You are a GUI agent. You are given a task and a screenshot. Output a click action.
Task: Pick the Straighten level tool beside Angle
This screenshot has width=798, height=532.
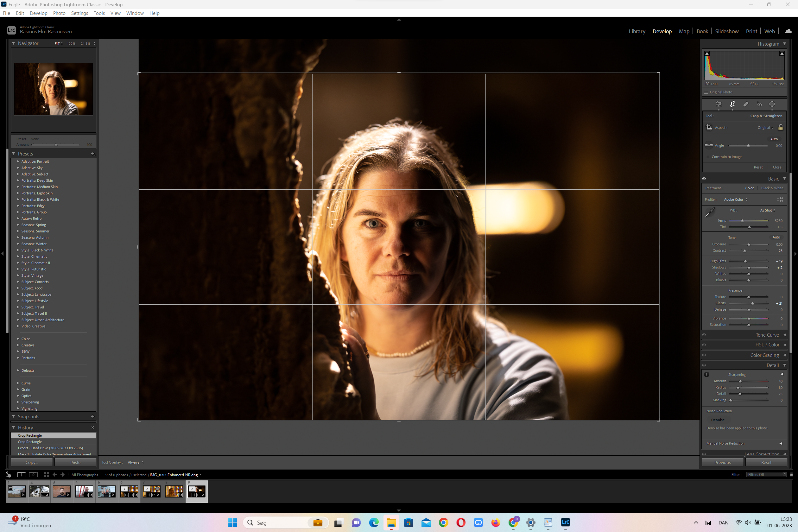coord(709,145)
